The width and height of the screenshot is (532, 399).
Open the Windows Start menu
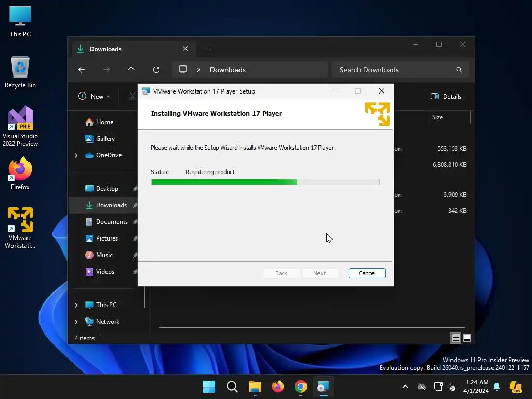coord(209,387)
